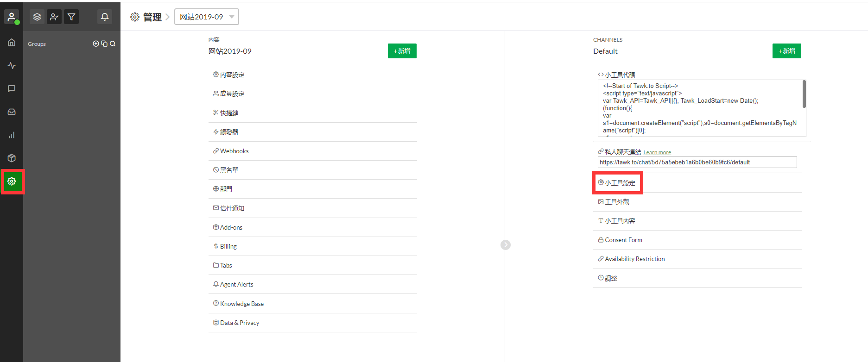The image size is (868, 362).
Task: Click the widget code box scrollbar
Action: click(x=804, y=94)
